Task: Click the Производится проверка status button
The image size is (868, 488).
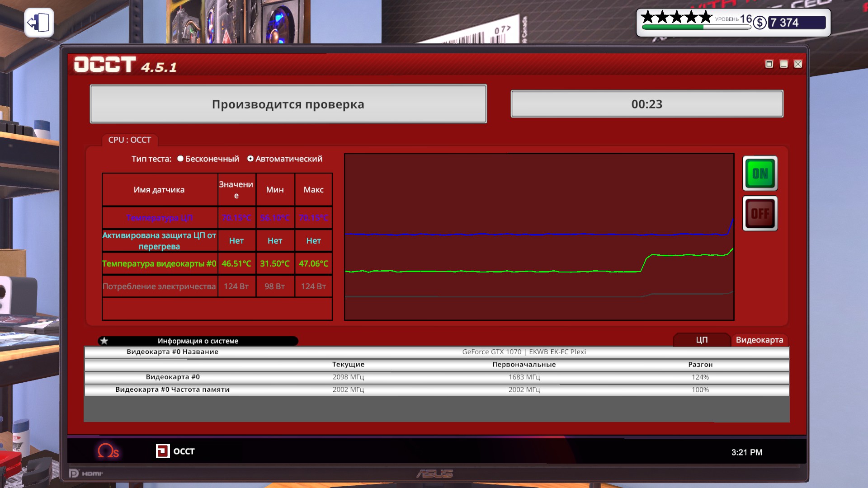Action: pyautogui.click(x=288, y=104)
